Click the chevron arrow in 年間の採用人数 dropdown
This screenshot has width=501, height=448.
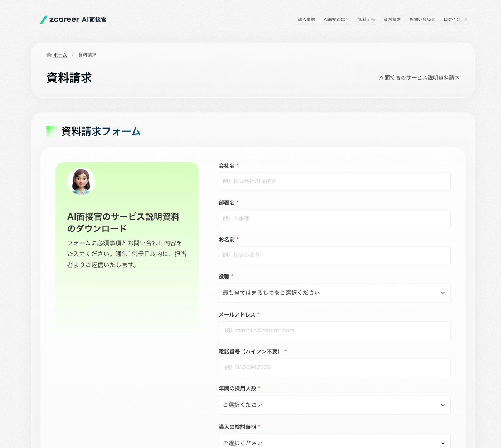point(443,405)
